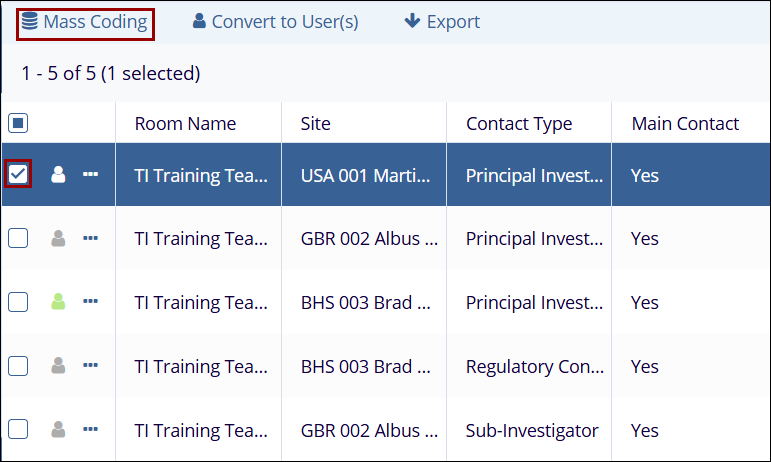Screen dimensions: 771x462
Task: Expand the ellipsis menu for the Regulatory Contact row
Action: pos(91,366)
